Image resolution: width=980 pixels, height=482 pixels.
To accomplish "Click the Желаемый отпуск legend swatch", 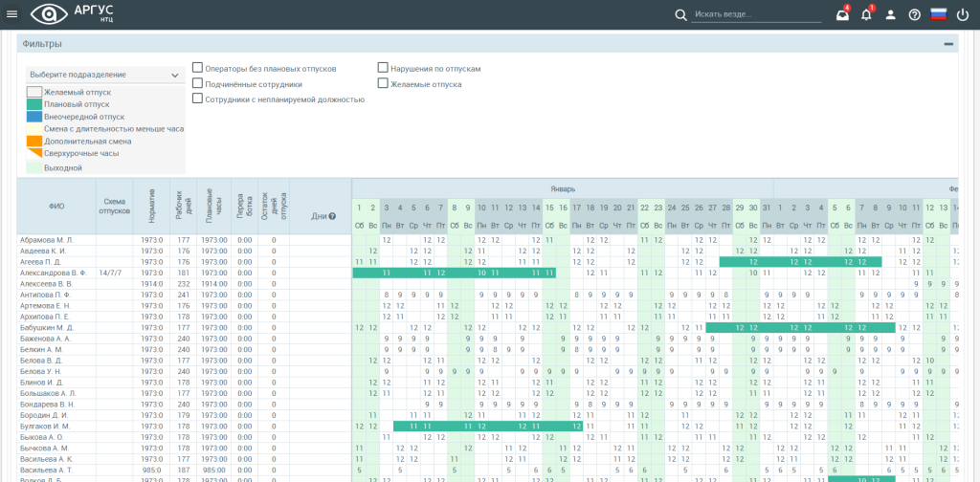I will 34,93.
